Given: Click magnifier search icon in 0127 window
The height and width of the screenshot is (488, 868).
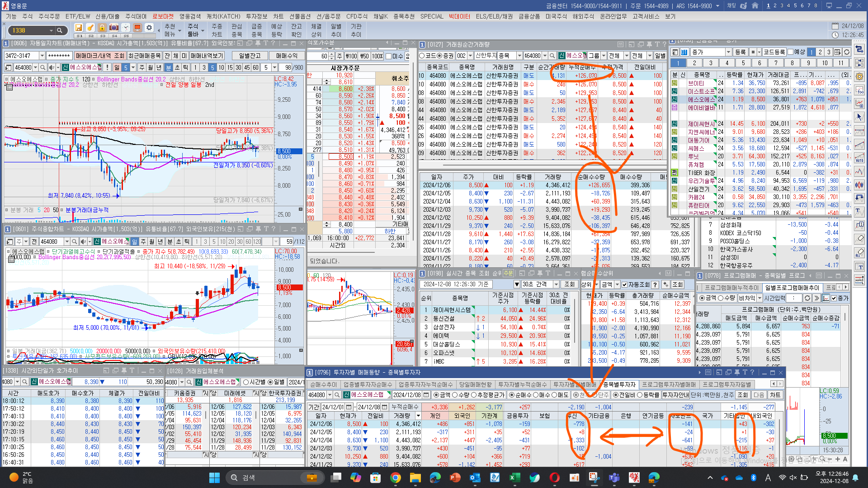Looking at the screenshot, I should (x=552, y=56).
